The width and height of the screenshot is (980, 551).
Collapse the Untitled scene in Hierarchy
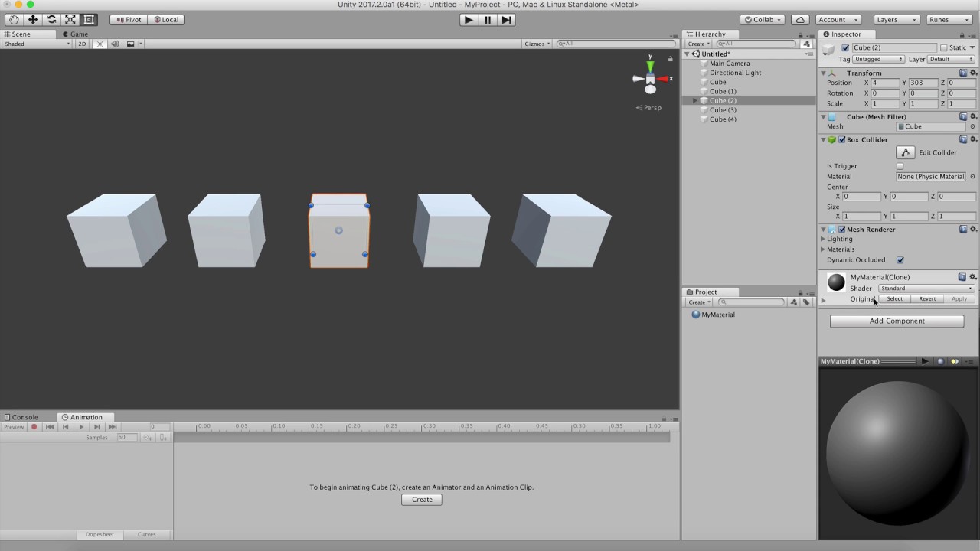[687, 54]
